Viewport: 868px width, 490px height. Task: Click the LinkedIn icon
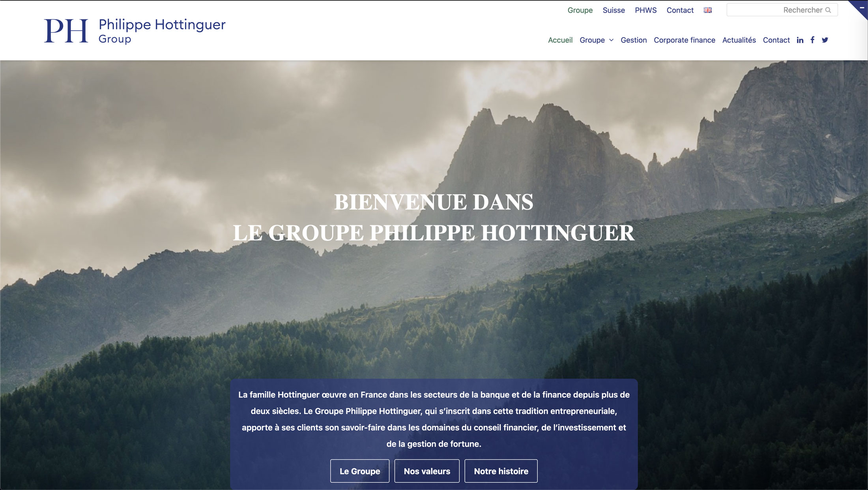(x=800, y=40)
